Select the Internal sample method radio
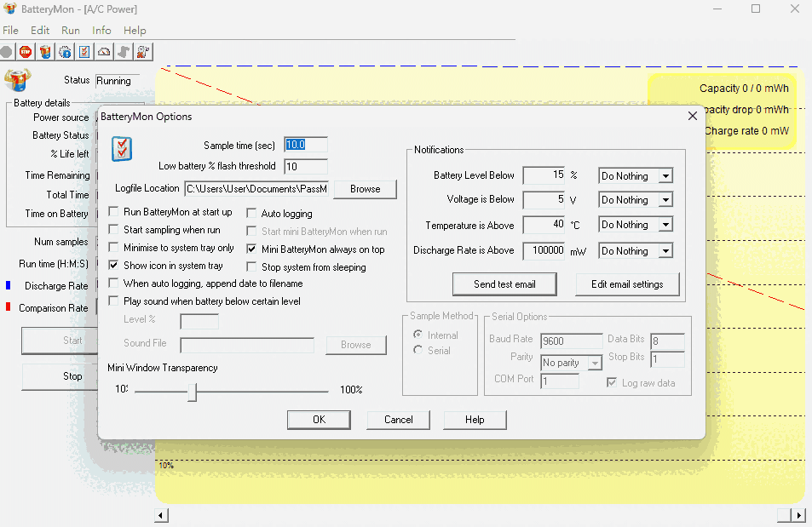 [418, 335]
